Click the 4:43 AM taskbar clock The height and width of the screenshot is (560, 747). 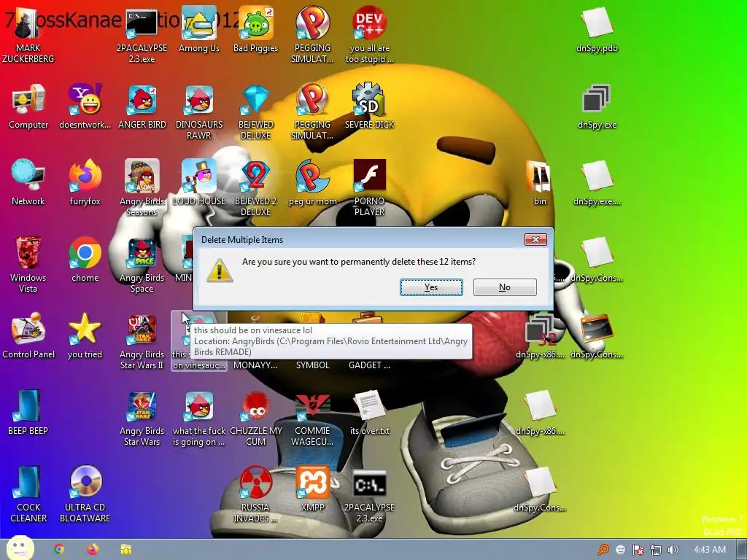click(709, 550)
